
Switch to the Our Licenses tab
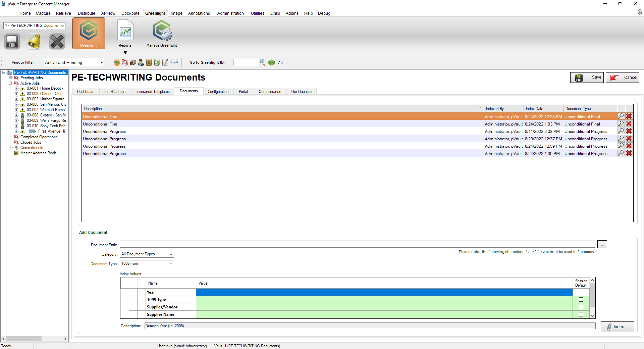click(x=301, y=92)
